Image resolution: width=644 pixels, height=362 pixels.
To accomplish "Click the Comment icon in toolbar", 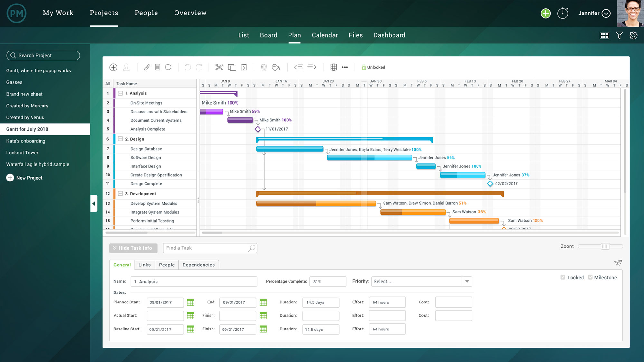I will [x=167, y=67].
